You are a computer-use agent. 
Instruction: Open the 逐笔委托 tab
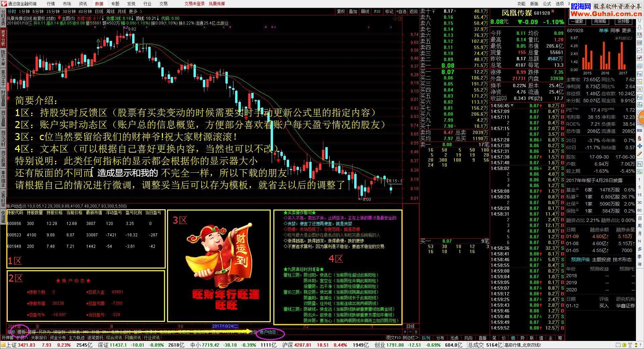tap(96, 338)
